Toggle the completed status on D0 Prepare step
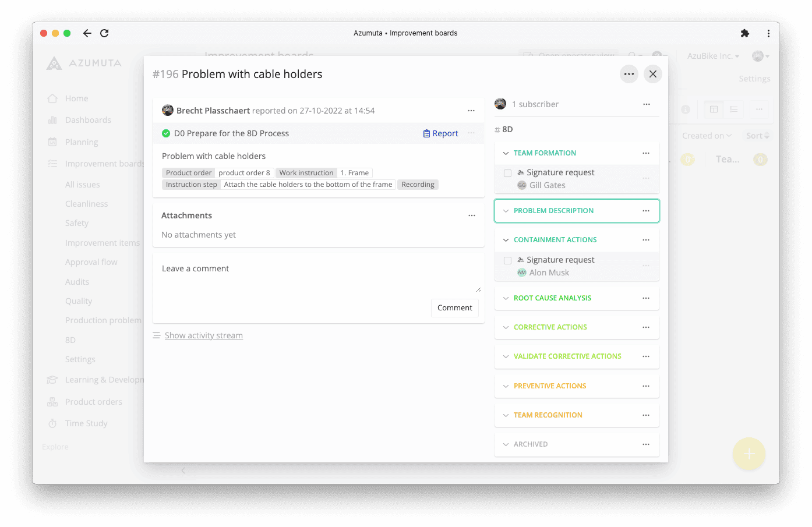Screen dimensions: 812x527 pos(166,133)
